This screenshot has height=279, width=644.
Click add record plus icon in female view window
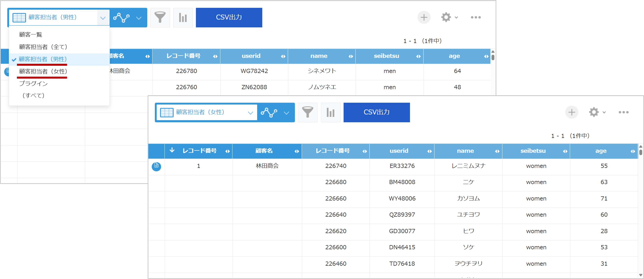(572, 112)
